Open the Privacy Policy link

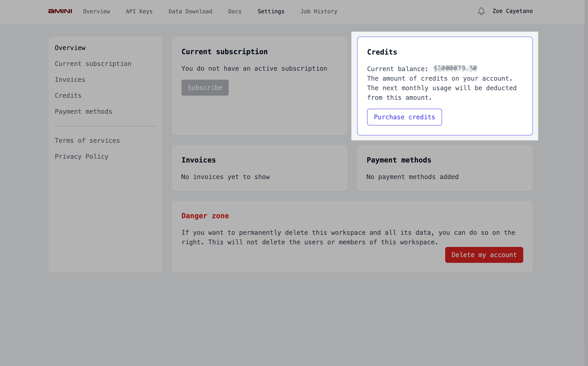[82, 157]
